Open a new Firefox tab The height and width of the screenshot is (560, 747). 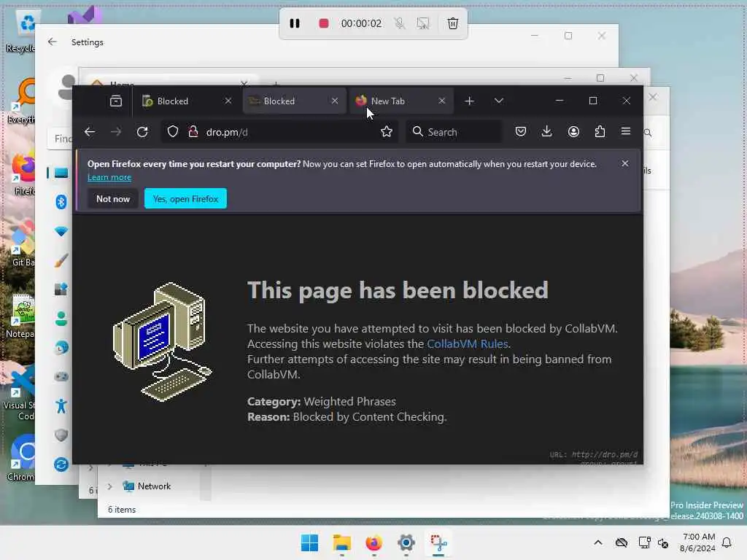pyautogui.click(x=469, y=101)
